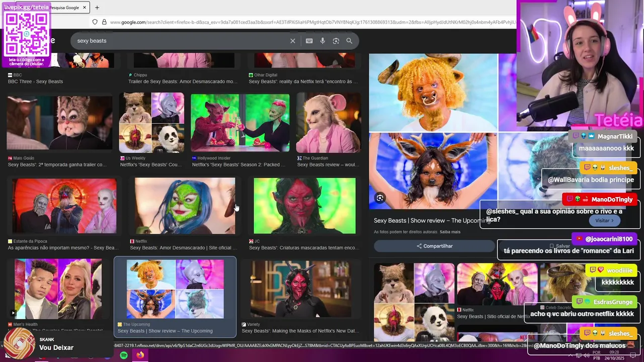644x362 pixels.
Task: Select the Us Weekly four-mask collage thumbnail
Action: (151, 123)
